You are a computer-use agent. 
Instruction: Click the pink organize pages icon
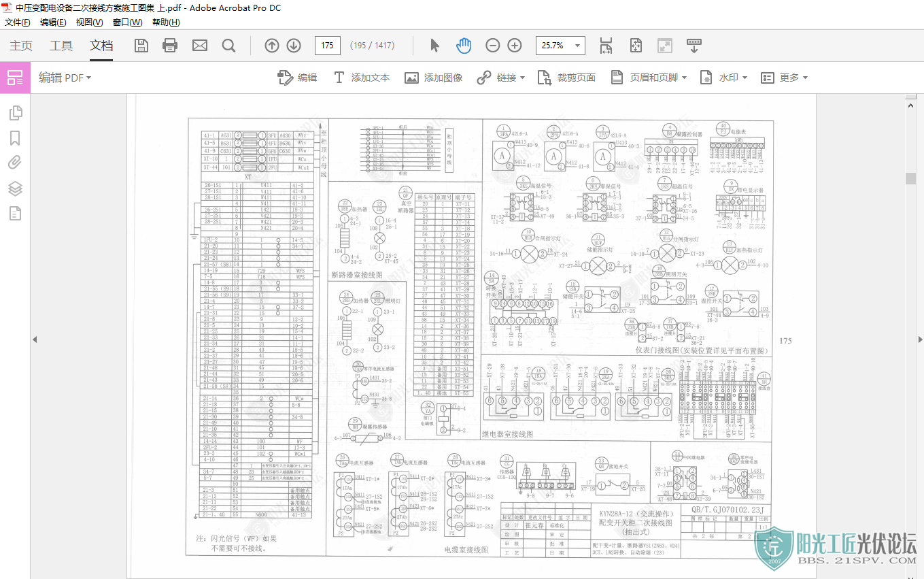click(15, 78)
